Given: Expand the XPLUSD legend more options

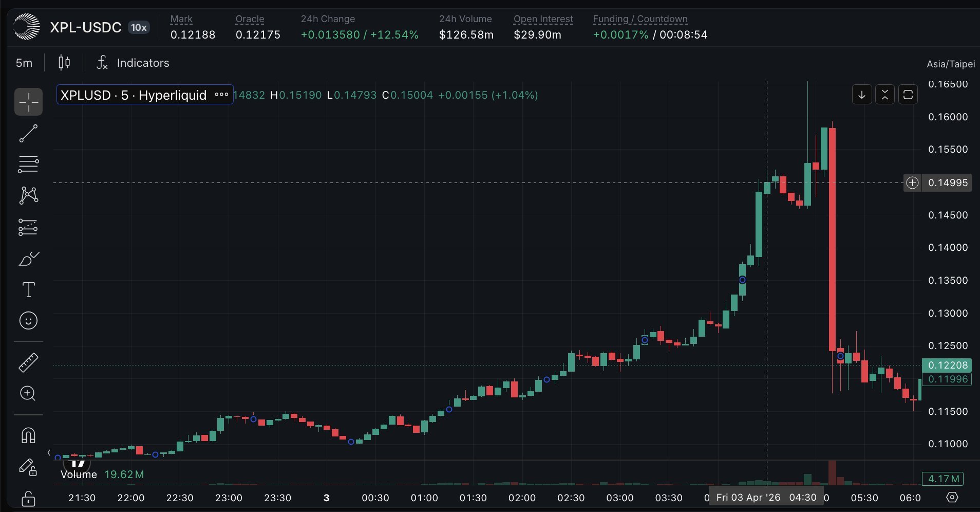Looking at the screenshot, I should [221, 95].
